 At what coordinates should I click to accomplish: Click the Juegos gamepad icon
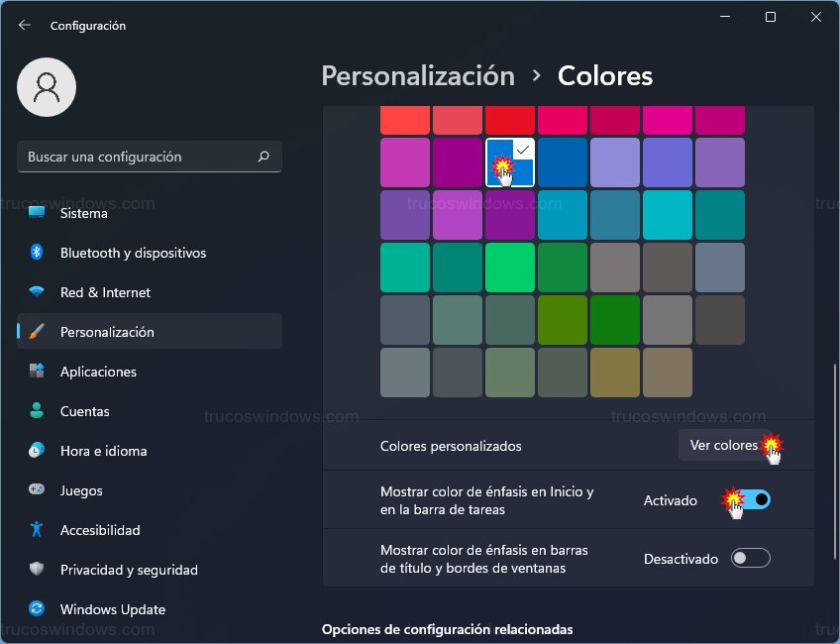coord(37,490)
